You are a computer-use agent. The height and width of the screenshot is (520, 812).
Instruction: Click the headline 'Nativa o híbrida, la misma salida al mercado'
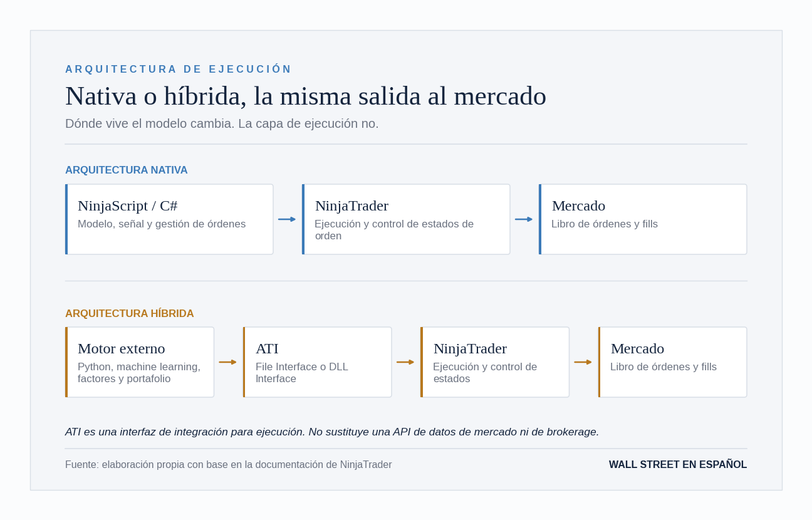(306, 96)
